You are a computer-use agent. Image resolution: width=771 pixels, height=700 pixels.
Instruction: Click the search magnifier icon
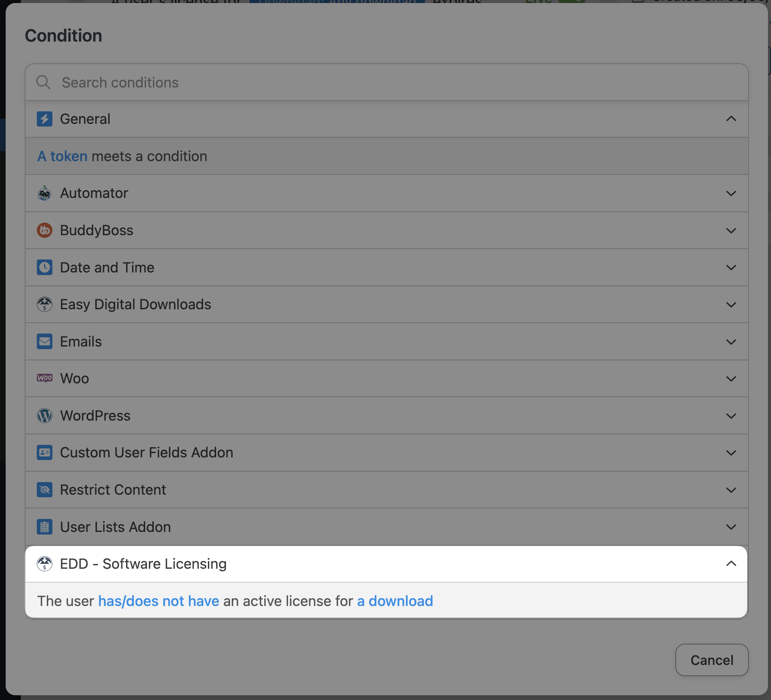(x=43, y=82)
